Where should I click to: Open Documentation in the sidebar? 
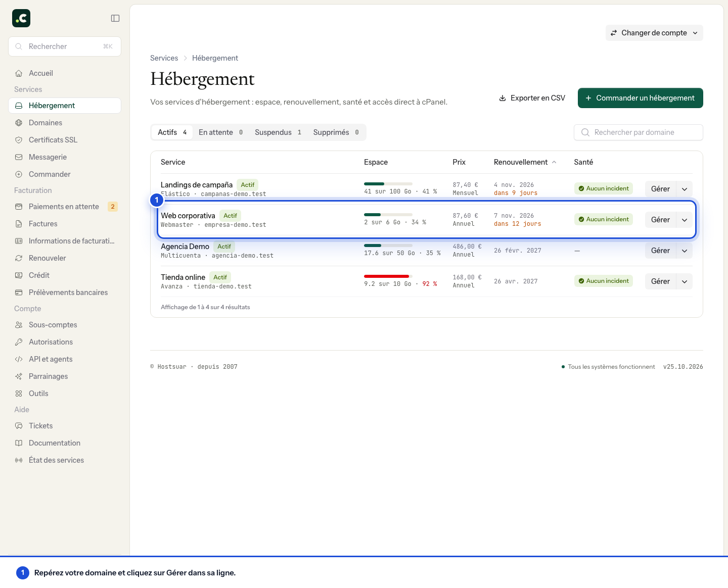coord(65,443)
